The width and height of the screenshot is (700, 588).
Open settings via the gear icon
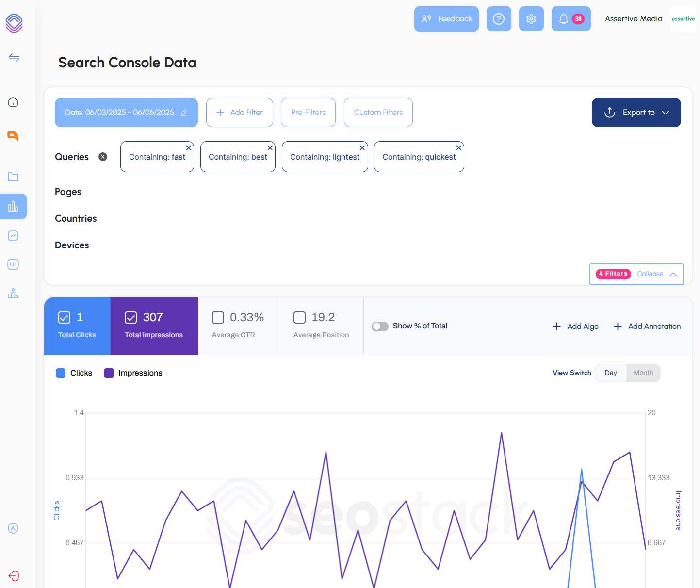tap(531, 18)
